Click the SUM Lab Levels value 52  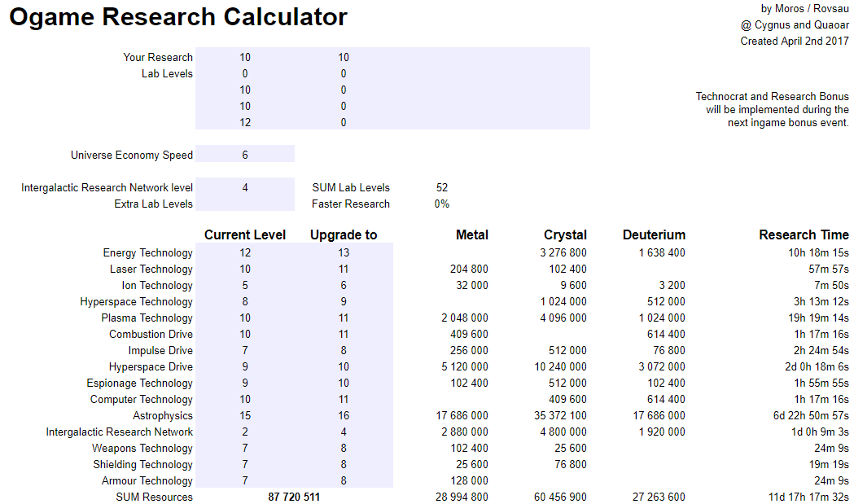(x=442, y=187)
